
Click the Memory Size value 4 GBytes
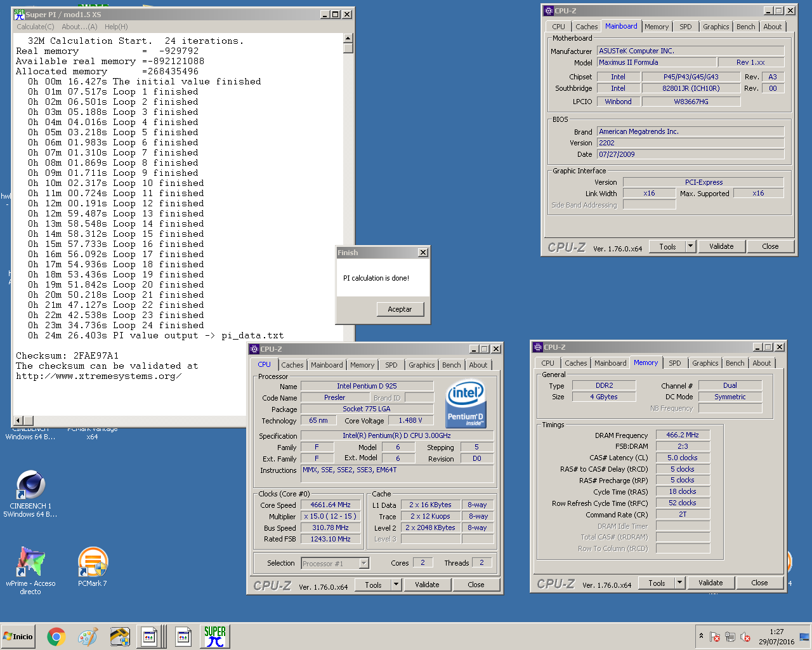[604, 397]
